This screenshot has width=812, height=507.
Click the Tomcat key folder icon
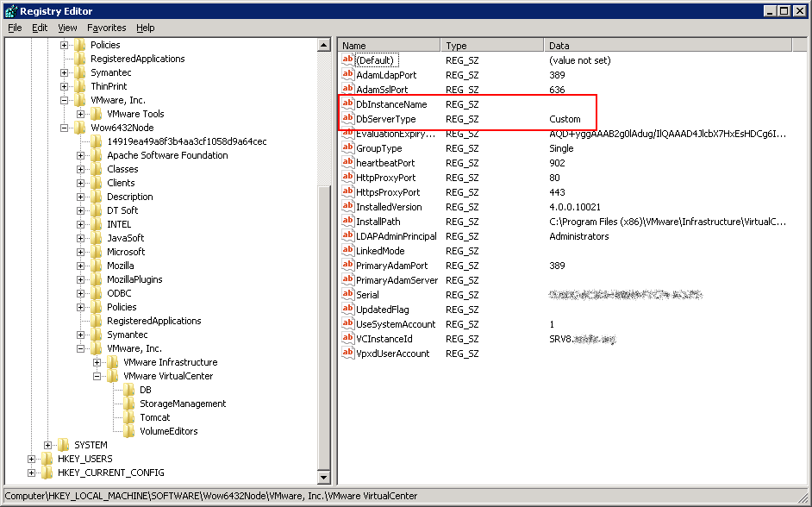pos(129,416)
